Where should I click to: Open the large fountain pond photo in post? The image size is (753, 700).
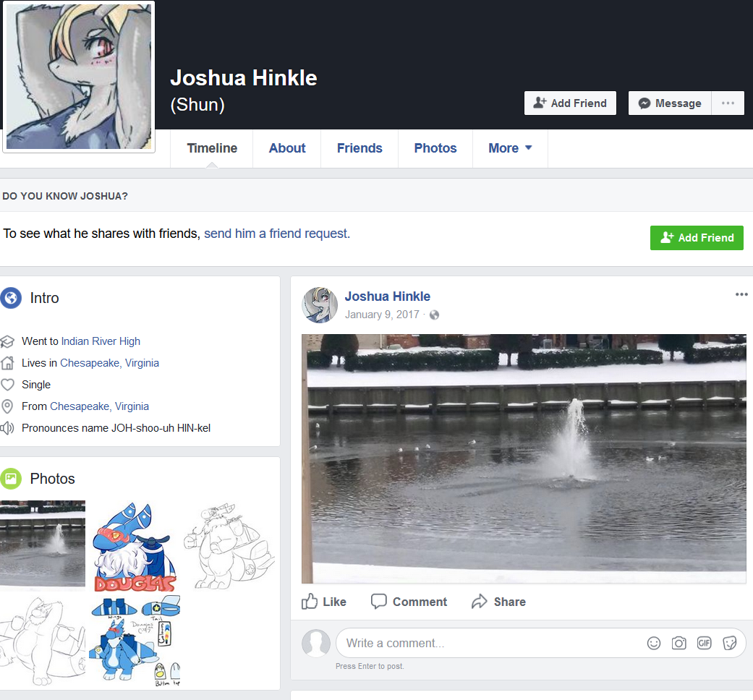[x=524, y=458]
